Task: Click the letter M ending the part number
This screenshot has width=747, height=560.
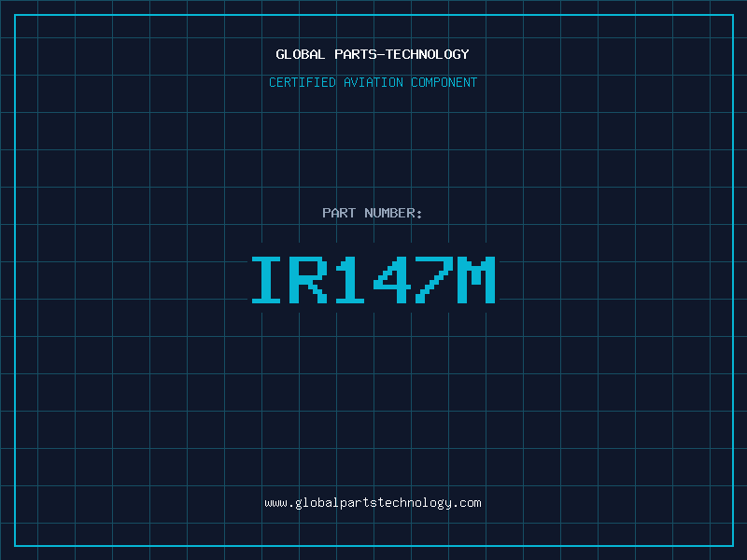Action: click(475, 280)
